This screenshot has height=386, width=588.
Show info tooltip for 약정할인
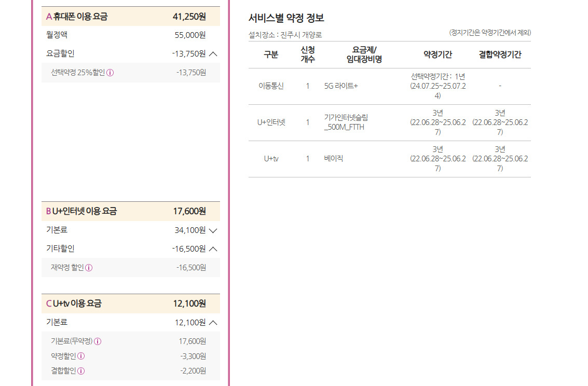tap(81, 356)
